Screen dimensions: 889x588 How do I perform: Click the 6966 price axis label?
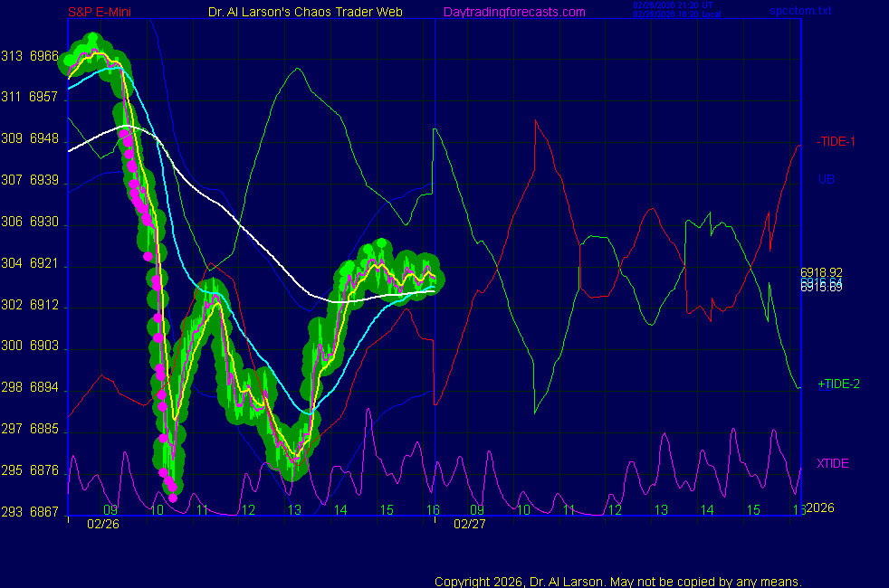(x=44, y=56)
